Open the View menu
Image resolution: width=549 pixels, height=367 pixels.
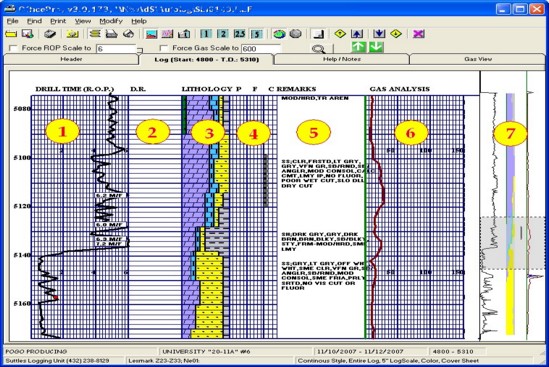(83, 21)
